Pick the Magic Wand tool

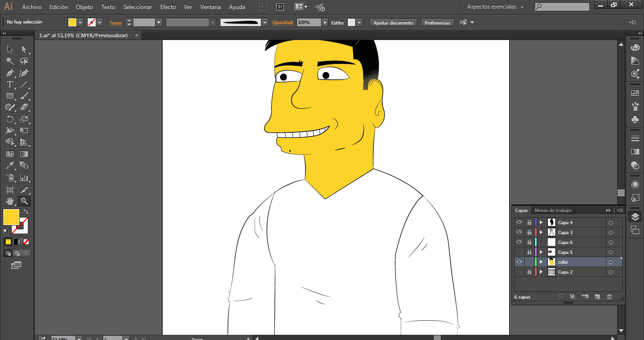click(x=9, y=61)
